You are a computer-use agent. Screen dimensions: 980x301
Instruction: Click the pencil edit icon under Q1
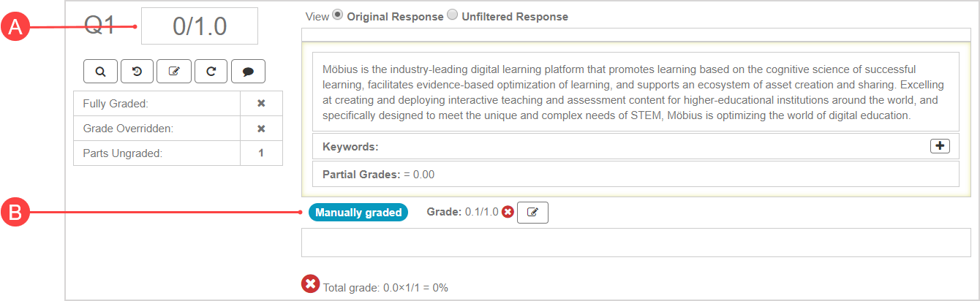click(x=174, y=72)
